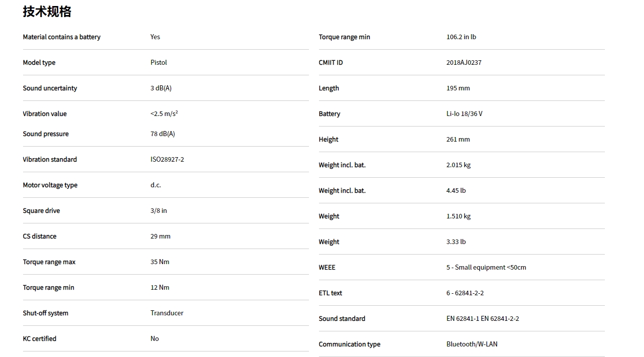Viewport: 644px width, 357px height.
Task: Click the 'KC certified' label
Action: 39,339
